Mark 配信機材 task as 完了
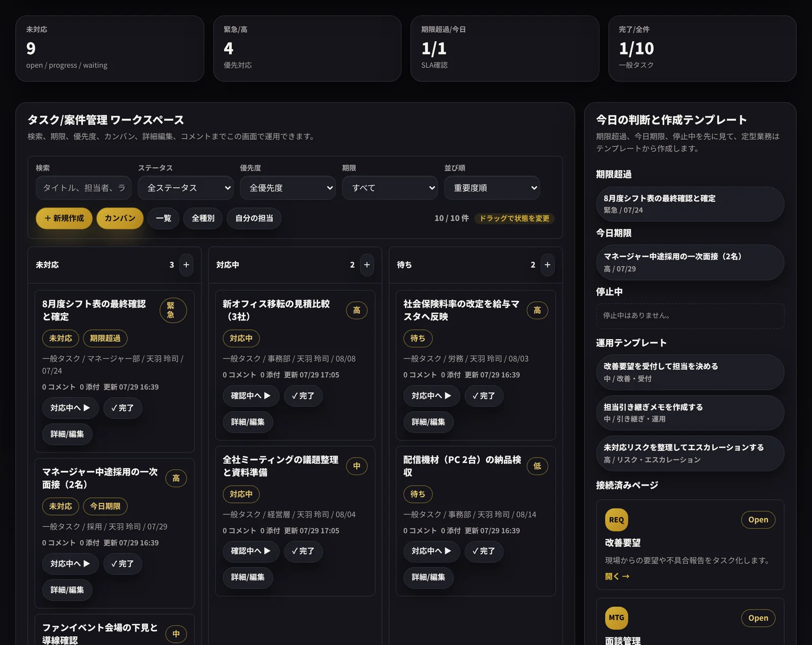Screen dimensions: 812x645 click(484, 551)
